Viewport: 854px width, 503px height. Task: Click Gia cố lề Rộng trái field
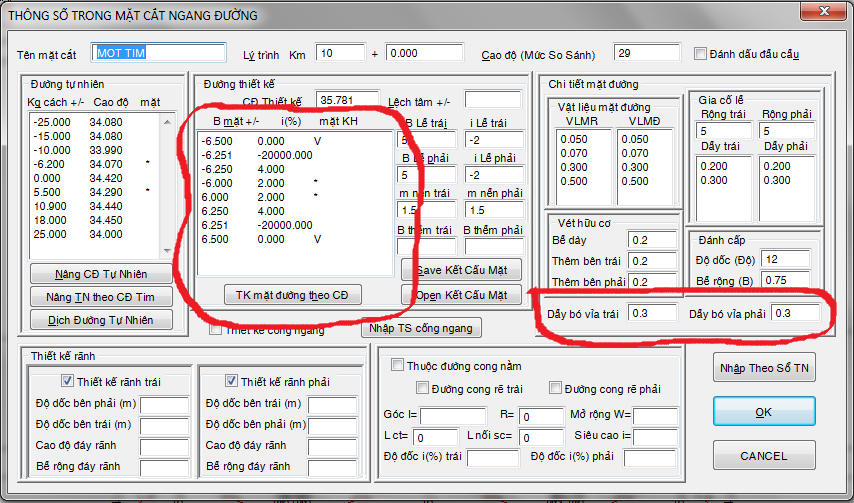coord(723,131)
